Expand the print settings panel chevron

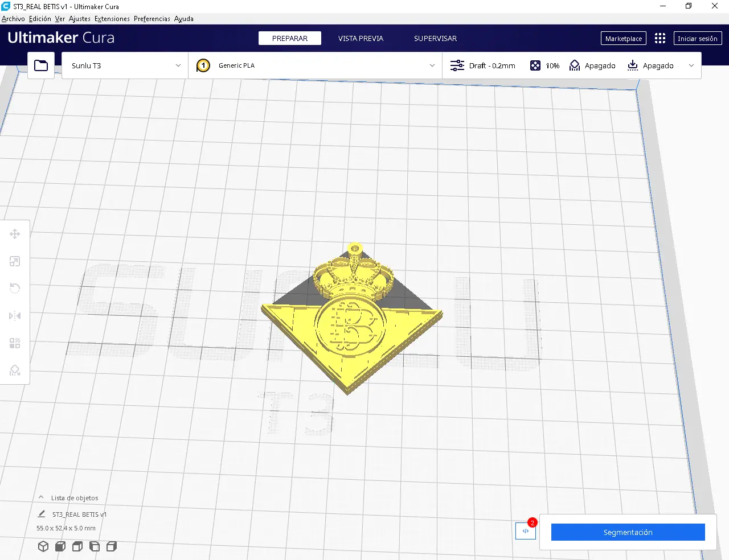[x=691, y=65]
